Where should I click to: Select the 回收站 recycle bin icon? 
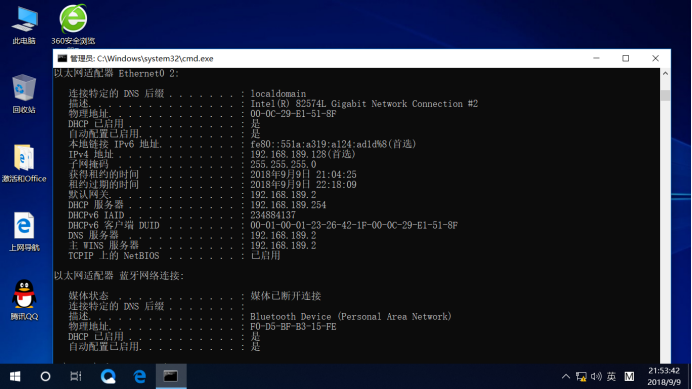click(24, 94)
